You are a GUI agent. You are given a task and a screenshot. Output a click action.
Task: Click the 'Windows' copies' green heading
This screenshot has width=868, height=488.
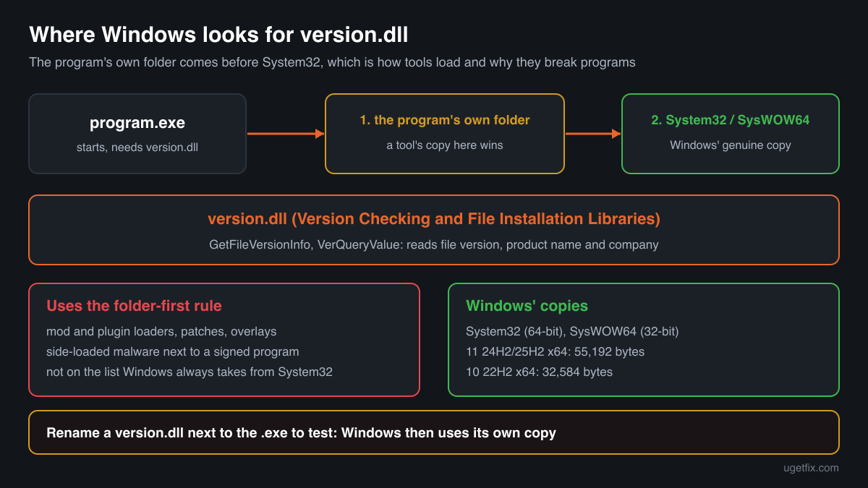click(527, 306)
